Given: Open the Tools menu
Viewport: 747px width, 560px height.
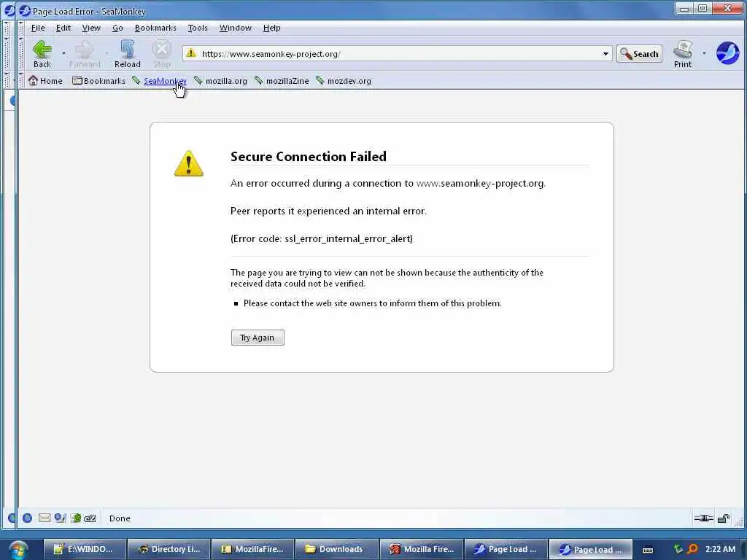Looking at the screenshot, I should pyautogui.click(x=197, y=28).
